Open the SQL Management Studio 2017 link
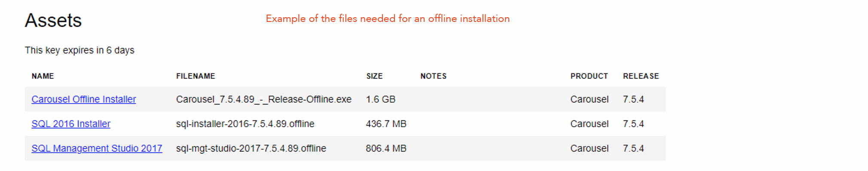Image resolution: width=868 pixels, height=171 pixels. 97,148
